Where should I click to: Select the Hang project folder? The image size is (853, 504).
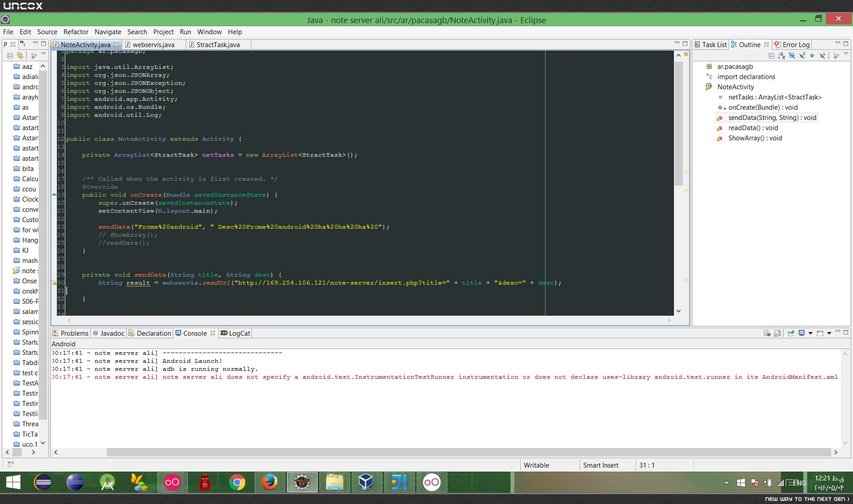[x=26, y=240]
